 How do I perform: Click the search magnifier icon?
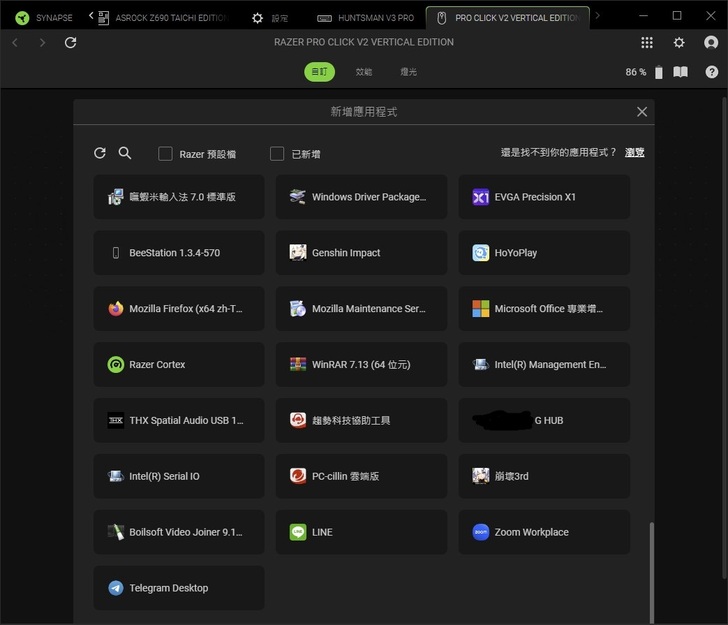coord(125,153)
